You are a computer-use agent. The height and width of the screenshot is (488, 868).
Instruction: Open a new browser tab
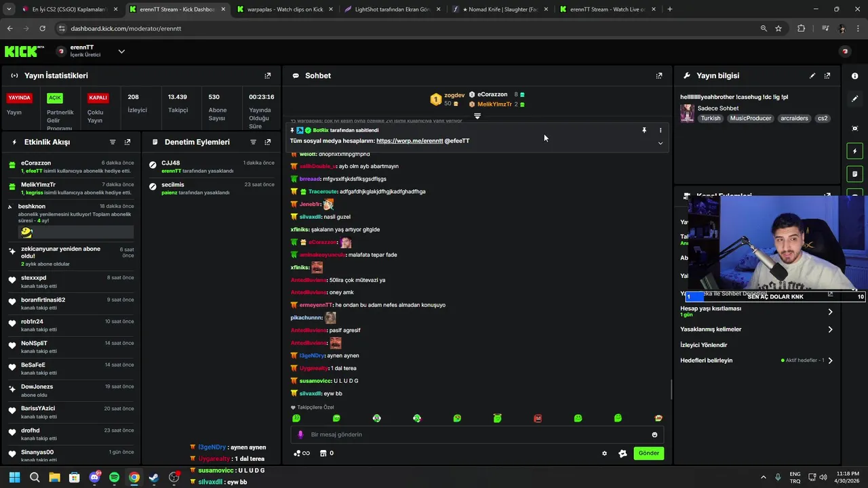(x=670, y=9)
